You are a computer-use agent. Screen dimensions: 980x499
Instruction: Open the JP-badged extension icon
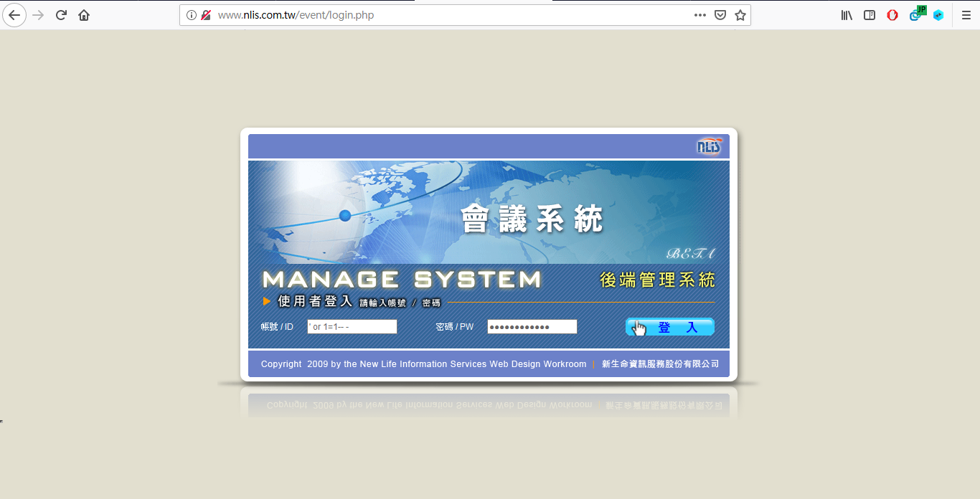pos(916,14)
